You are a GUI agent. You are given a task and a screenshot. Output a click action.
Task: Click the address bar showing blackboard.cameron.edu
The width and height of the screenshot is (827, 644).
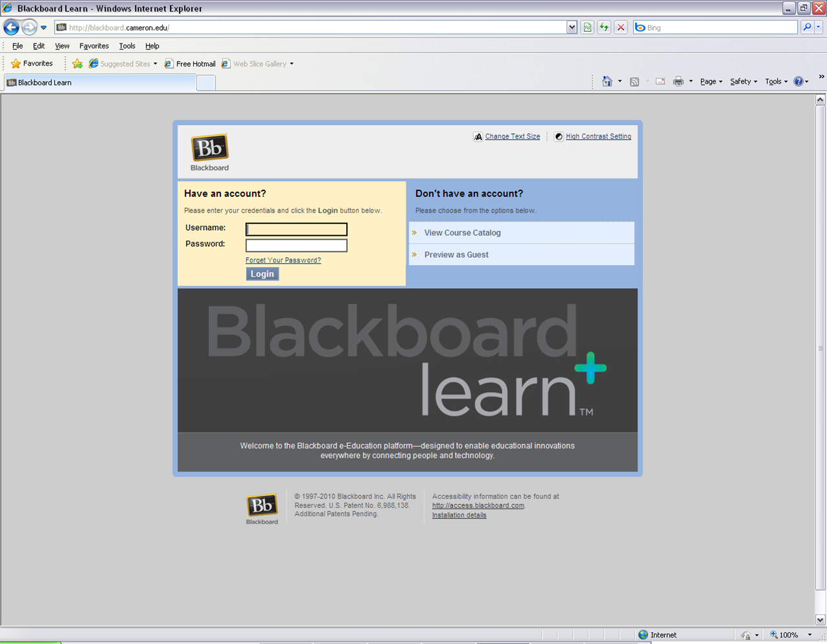click(x=310, y=27)
